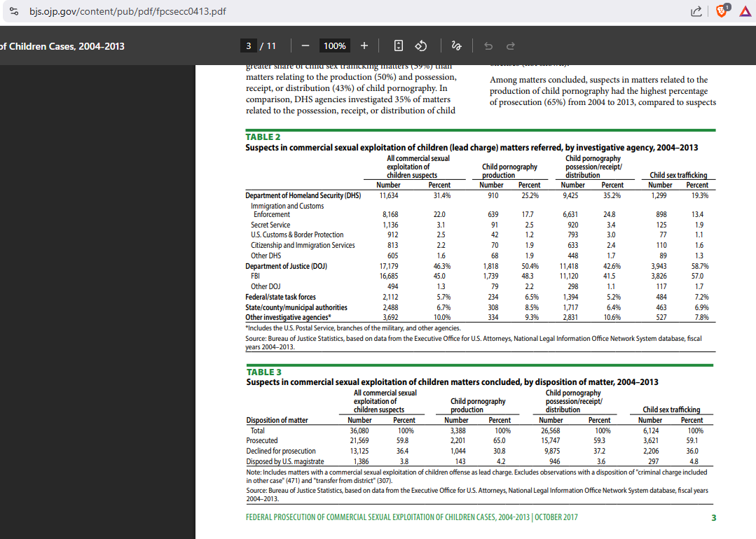Click the DOJ number value '17,179'

click(x=389, y=267)
